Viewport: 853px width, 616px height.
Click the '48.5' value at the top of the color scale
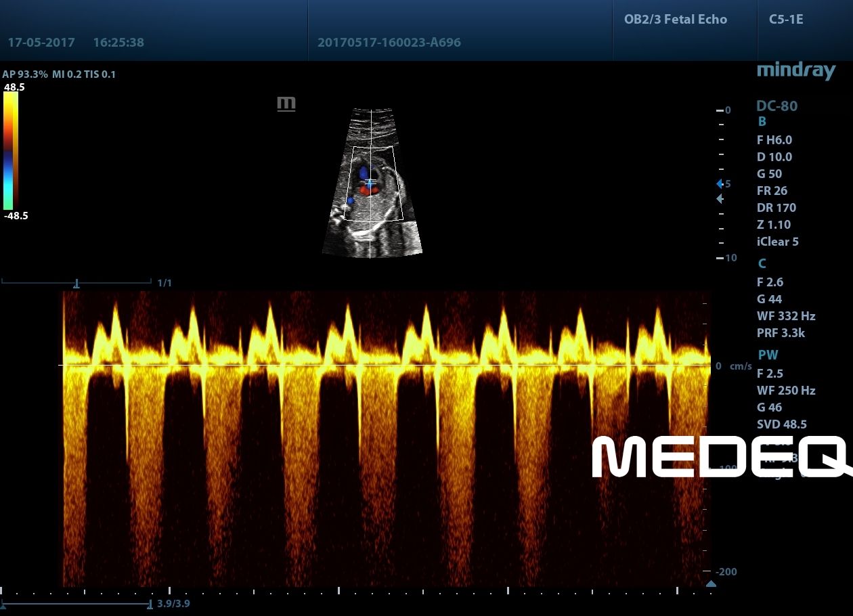tap(14, 87)
